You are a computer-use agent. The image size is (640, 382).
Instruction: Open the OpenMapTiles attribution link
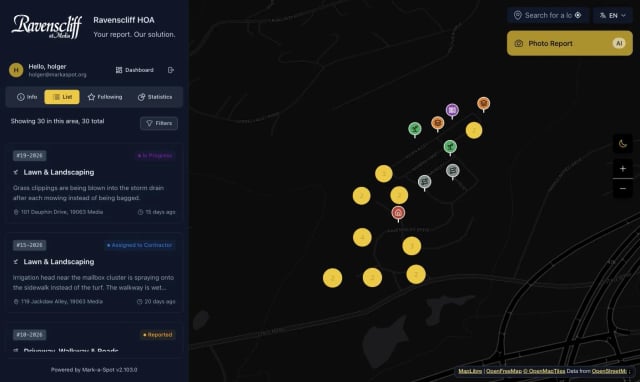pos(544,371)
